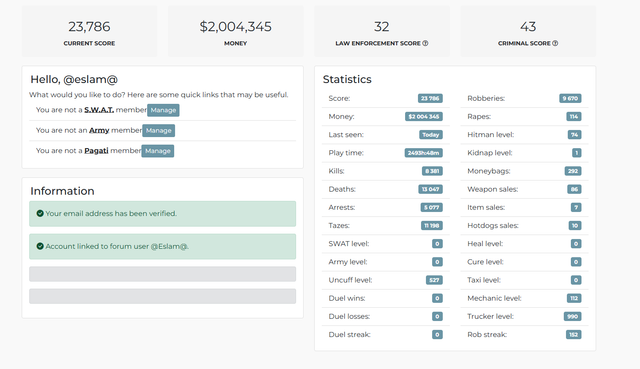Click the Score value badge 23 786
This screenshot has height=369, width=640.
(430, 98)
